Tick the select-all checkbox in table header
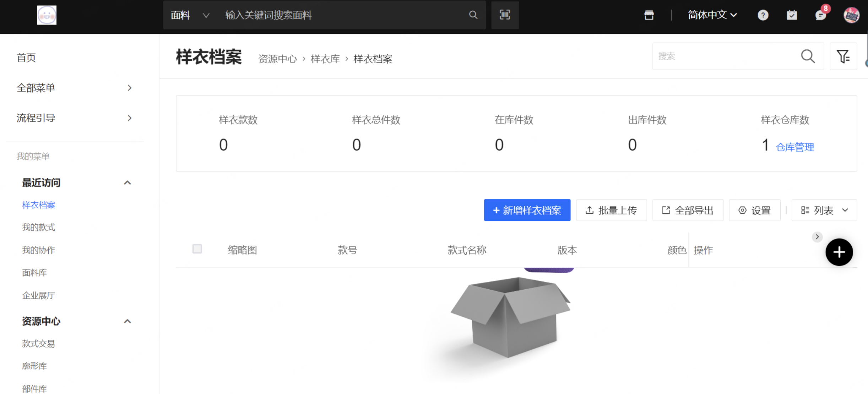This screenshot has height=394, width=868. (x=197, y=249)
